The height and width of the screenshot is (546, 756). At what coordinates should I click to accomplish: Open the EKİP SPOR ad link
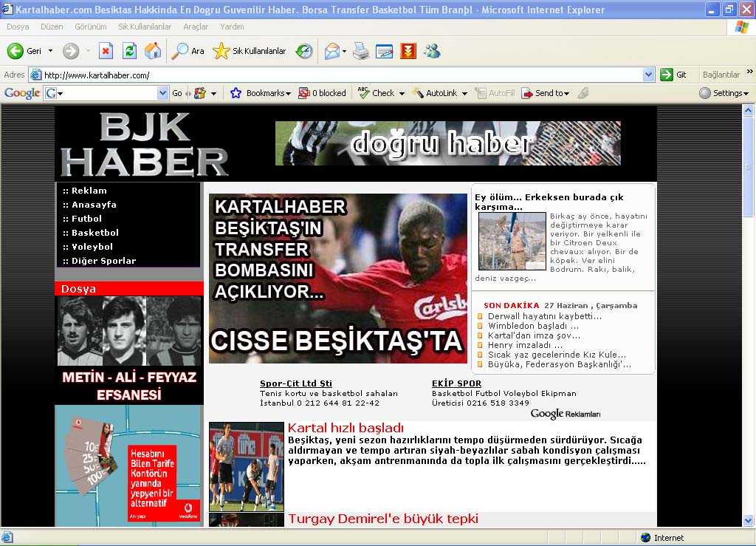[456, 383]
